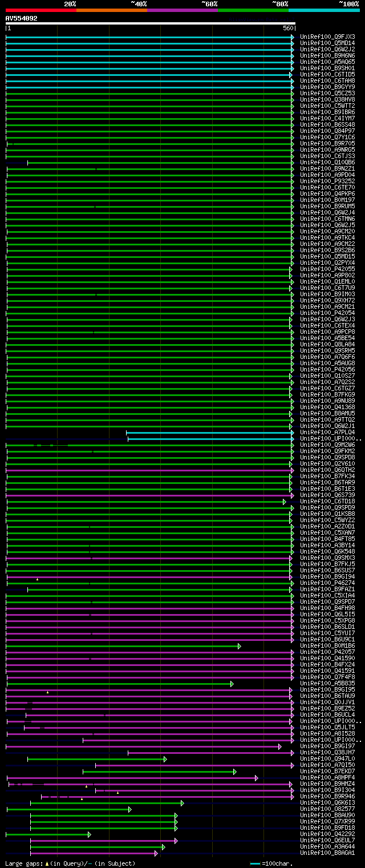Select label UniRef100_Q4PKP6
The image size is (365, 868).
click(x=327, y=193)
